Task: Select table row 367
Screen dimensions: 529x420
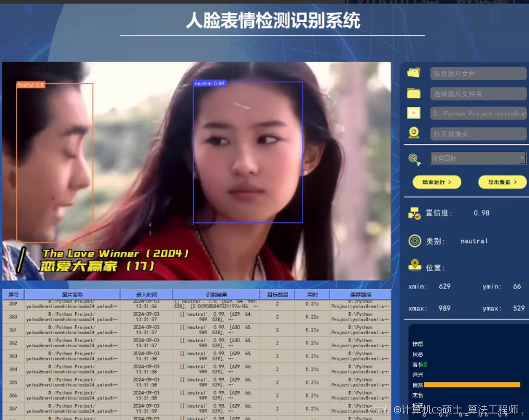Action: [x=197, y=409]
